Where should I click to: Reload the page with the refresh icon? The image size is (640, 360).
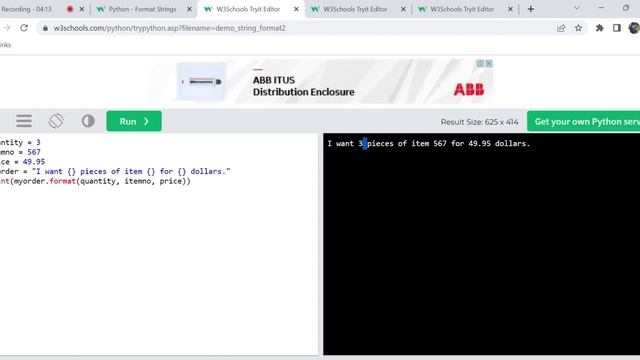point(24,28)
